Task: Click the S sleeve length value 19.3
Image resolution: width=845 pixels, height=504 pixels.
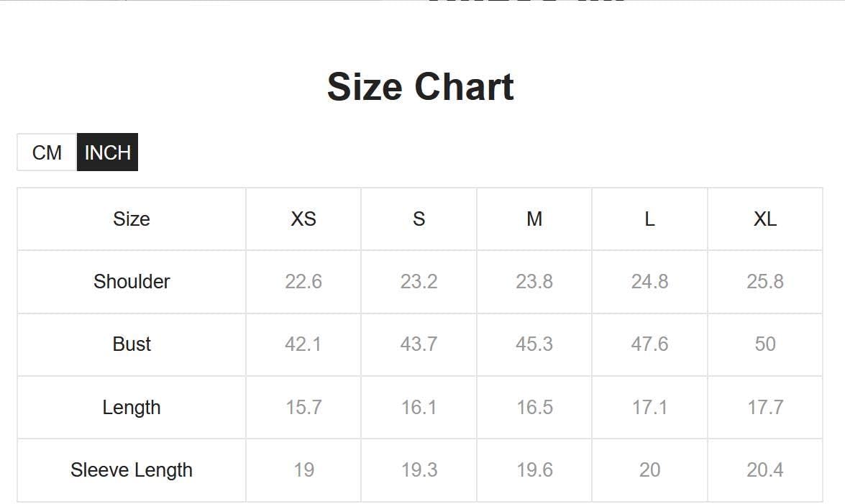Action: pyautogui.click(x=419, y=470)
